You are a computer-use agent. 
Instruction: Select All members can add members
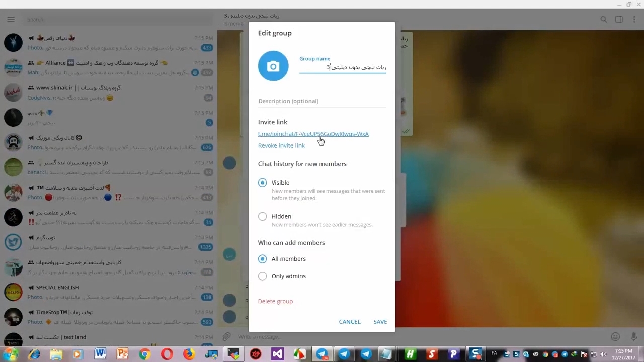click(262, 259)
